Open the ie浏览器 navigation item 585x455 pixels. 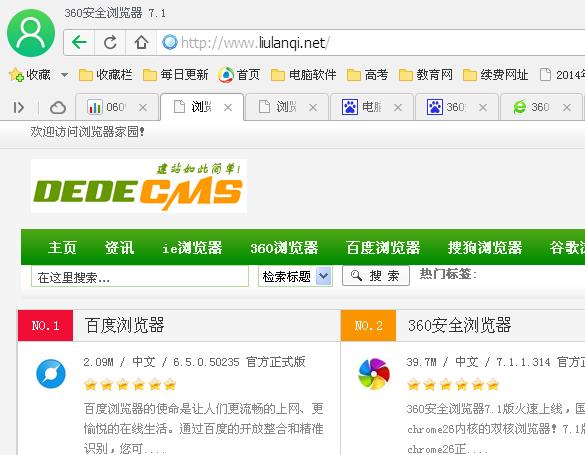pyautogui.click(x=192, y=248)
